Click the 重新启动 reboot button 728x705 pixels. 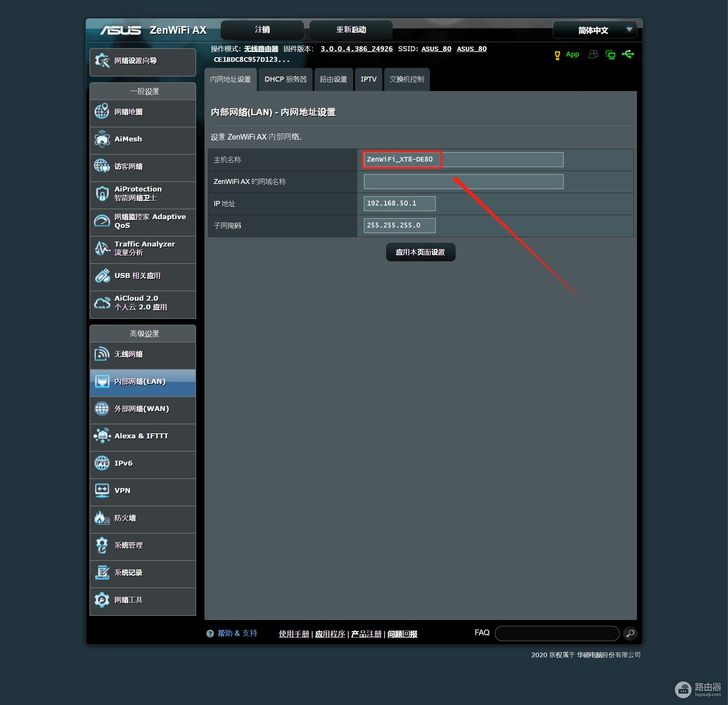pos(351,30)
